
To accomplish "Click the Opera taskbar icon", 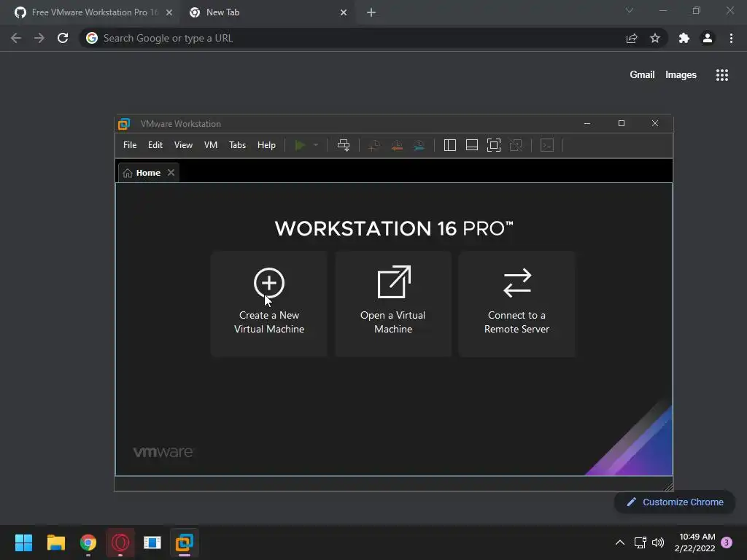I will (x=120, y=542).
